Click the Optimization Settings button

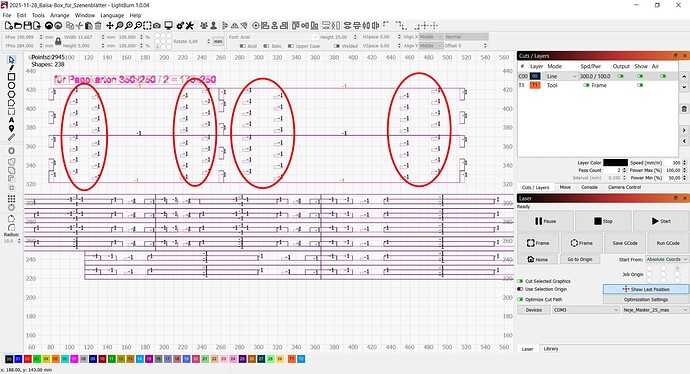coord(646,299)
